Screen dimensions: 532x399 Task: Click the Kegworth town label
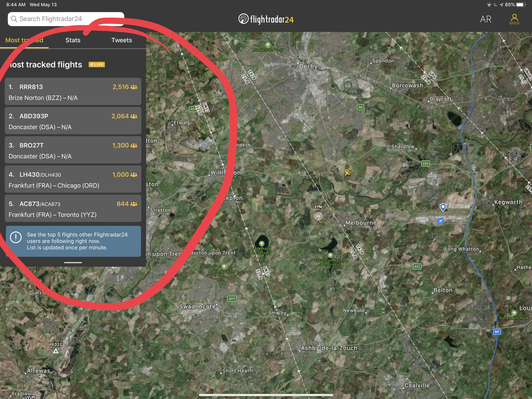508,202
